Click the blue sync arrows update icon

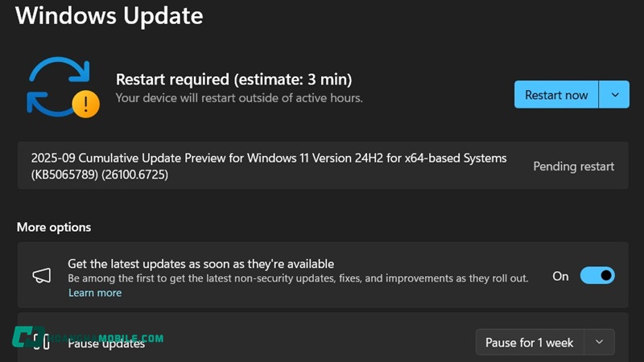point(56,85)
